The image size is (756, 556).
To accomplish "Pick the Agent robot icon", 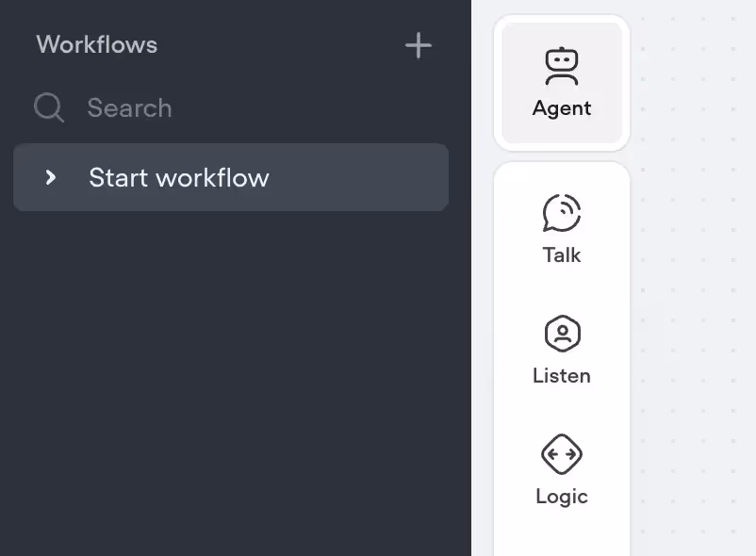I will tap(562, 67).
